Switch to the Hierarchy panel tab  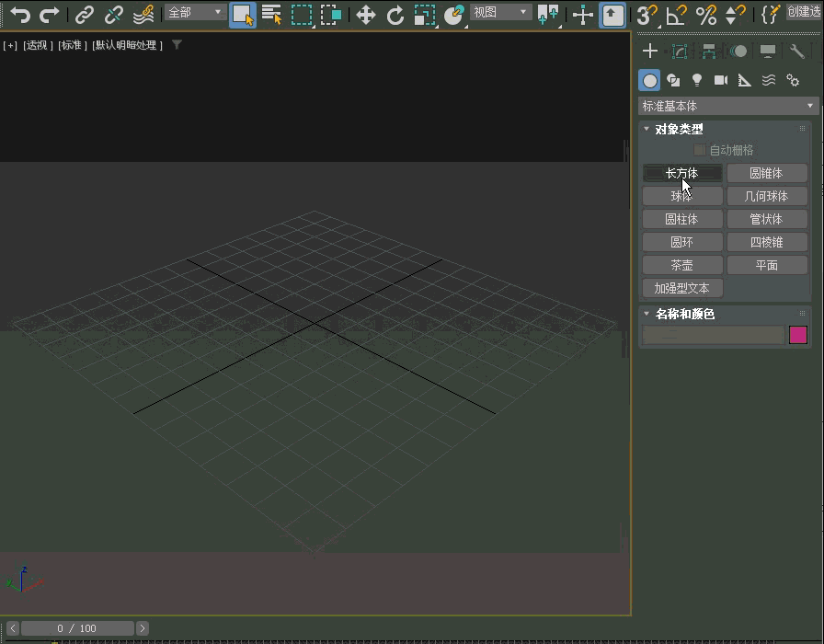click(709, 51)
